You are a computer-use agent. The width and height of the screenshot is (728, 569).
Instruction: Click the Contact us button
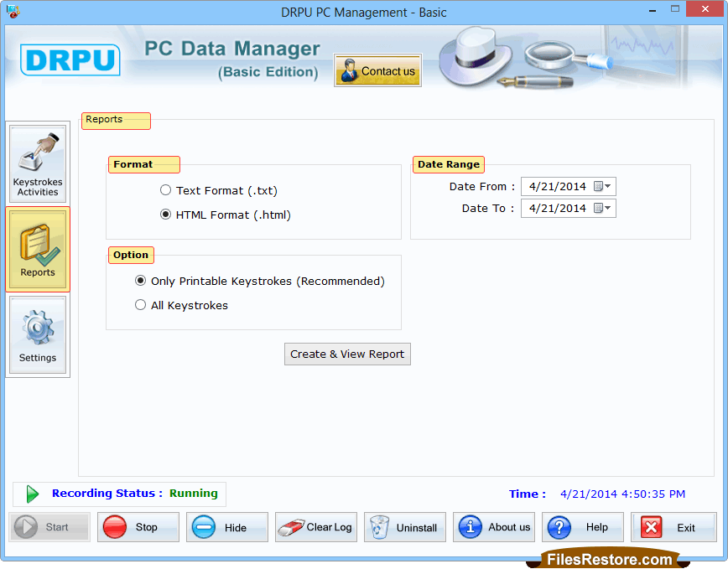[x=377, y=70]
